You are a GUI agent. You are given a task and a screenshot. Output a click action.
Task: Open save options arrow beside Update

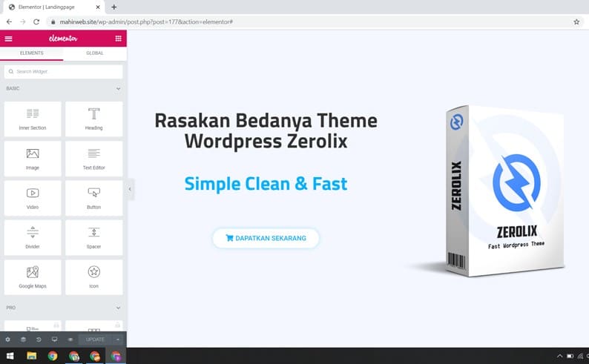tap(118, 339)
